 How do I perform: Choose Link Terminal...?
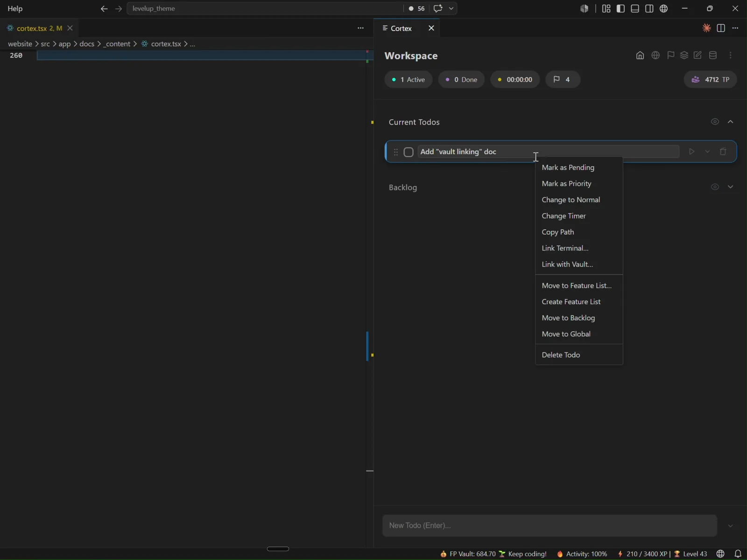(x=579, y=248)
